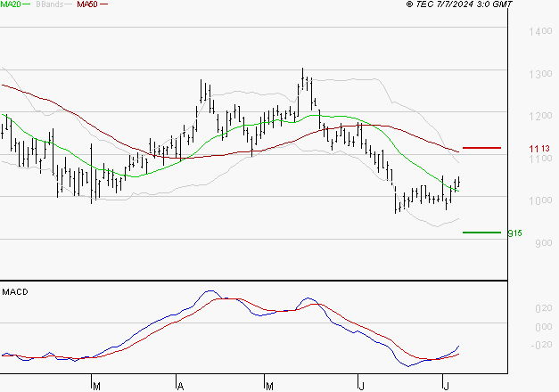Viewport: 559px width, 392px height.
Task: Click the second M month marker (May)
Action: point(269,387)
